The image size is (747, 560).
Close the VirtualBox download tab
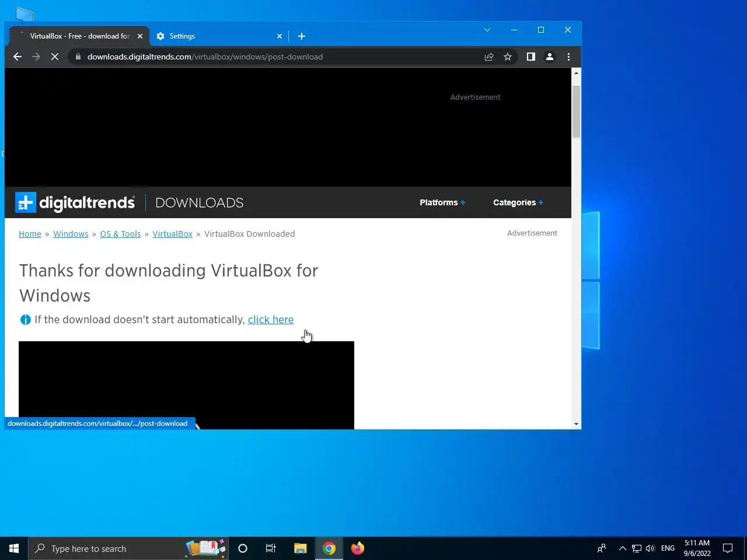pyautogui.click(x=140, y=36)
